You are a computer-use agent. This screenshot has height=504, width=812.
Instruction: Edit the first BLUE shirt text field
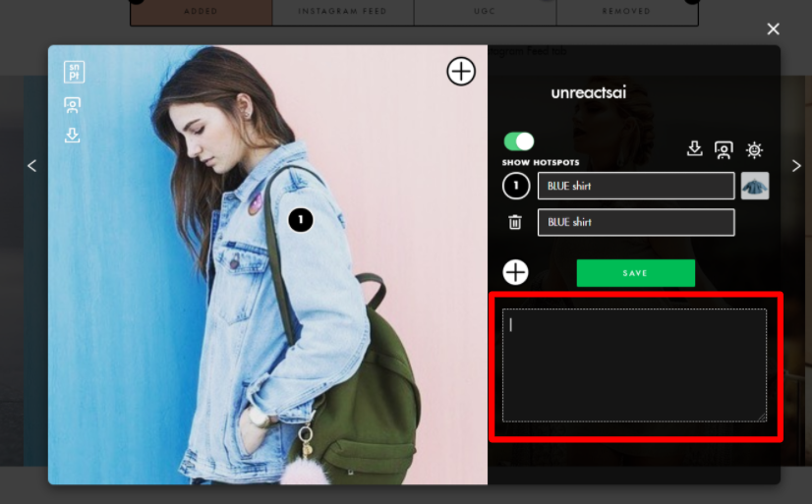pos(636,186)
